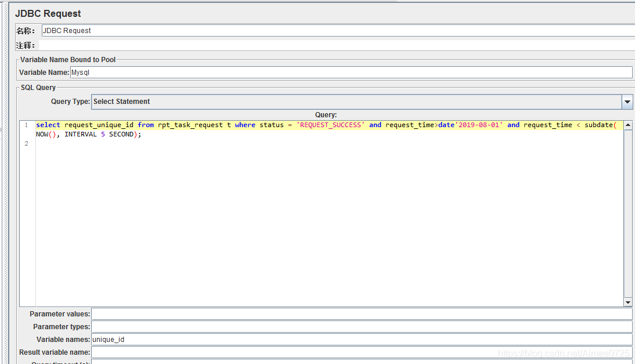The image size is (635, 364).
Task: Click the Parameter values input field
Action: click(x=362, y=314)
